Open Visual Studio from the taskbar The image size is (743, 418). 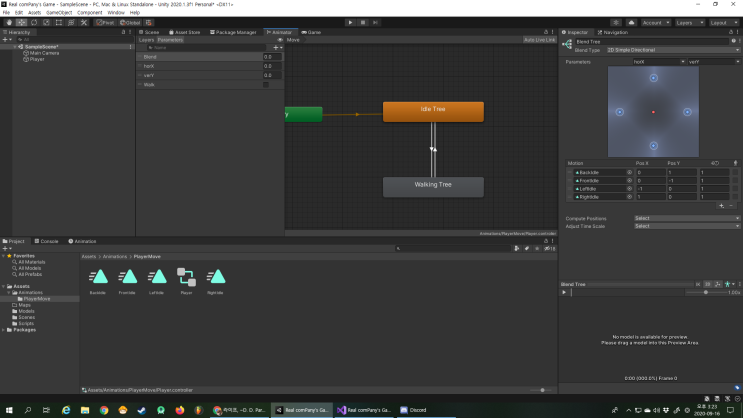[x=364, y=410]
